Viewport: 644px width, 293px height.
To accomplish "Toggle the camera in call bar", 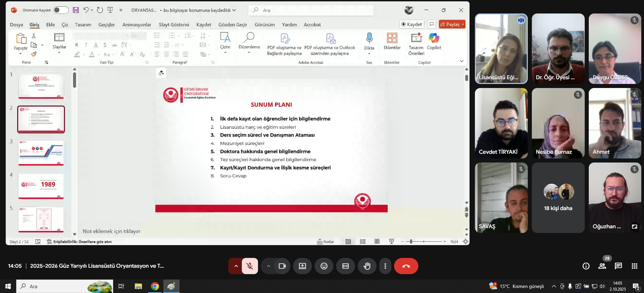I will 282,266.
